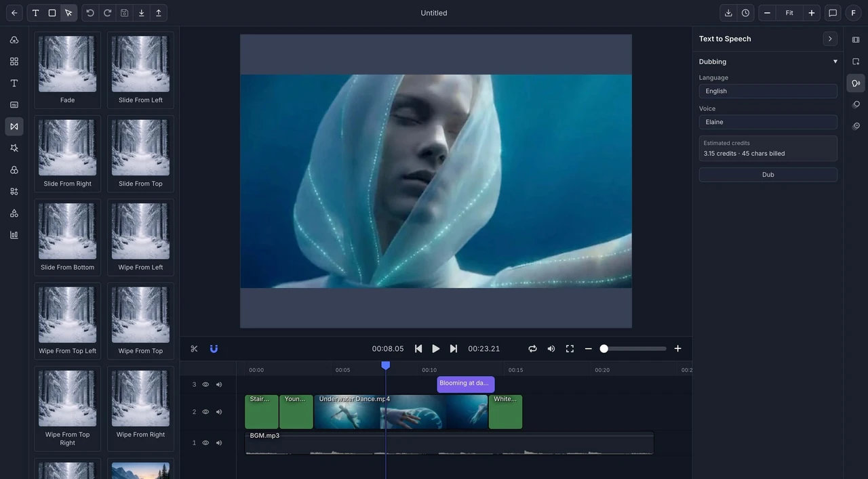868x479 pixels.
Task: Select the Blooming at da... text clip
Action: coord(466,384)
